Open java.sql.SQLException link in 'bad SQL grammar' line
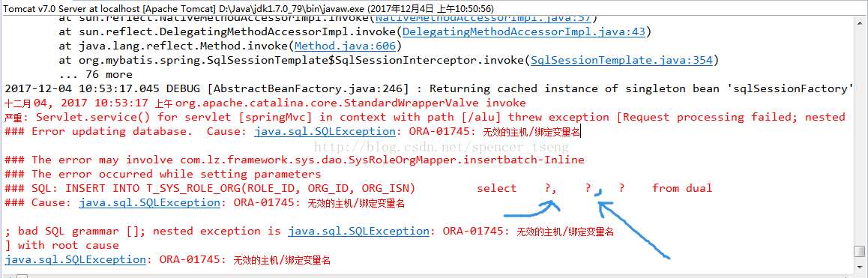 click(359, 231)
